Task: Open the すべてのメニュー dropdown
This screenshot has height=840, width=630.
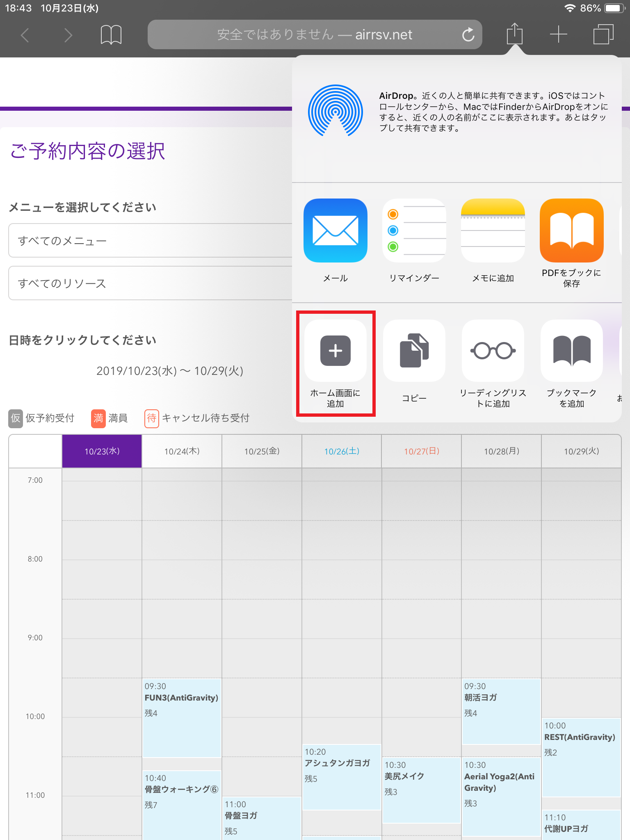Action: [151, 240]
